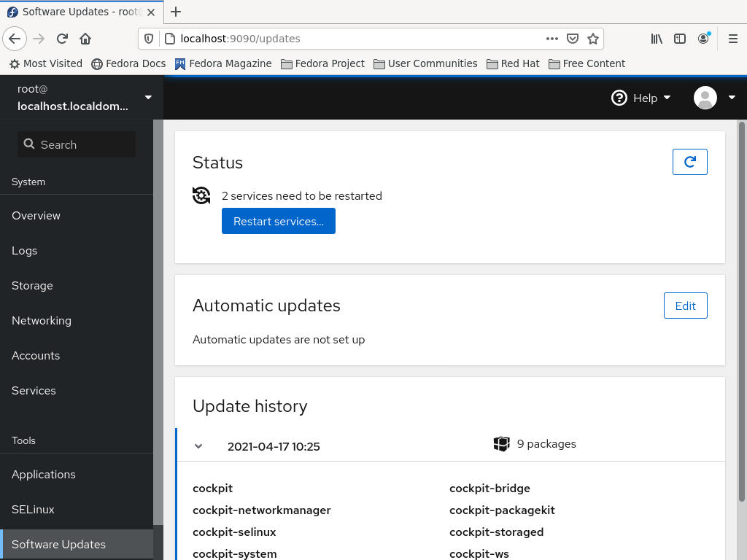
Task: Click '2 services need to be restarted' text
Action: (x=302, y=195)
